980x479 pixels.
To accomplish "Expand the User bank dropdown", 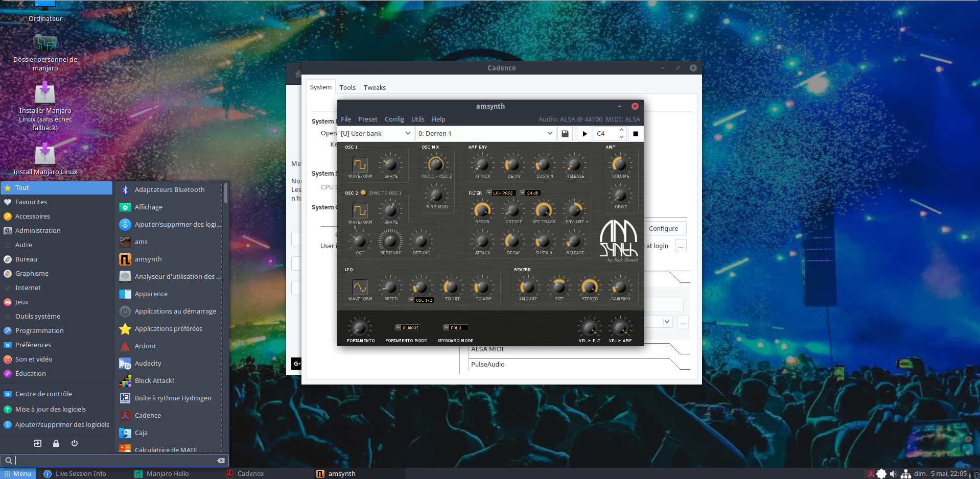I will click(x=376, y=134).
